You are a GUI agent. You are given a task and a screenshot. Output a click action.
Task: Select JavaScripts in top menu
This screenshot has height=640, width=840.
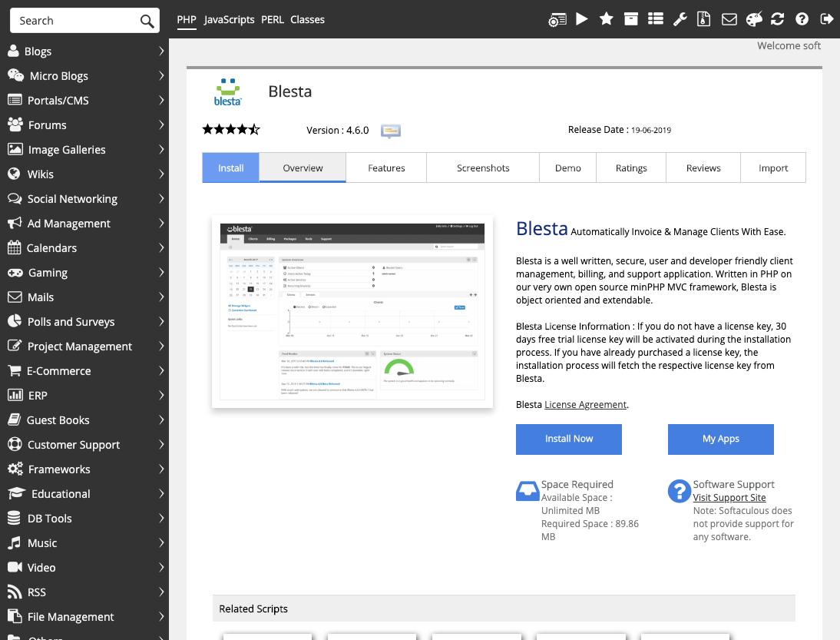tap(229, 20)
